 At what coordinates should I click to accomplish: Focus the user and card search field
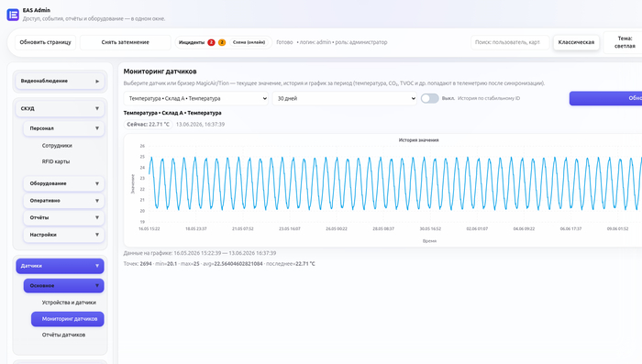pos(510,42)
